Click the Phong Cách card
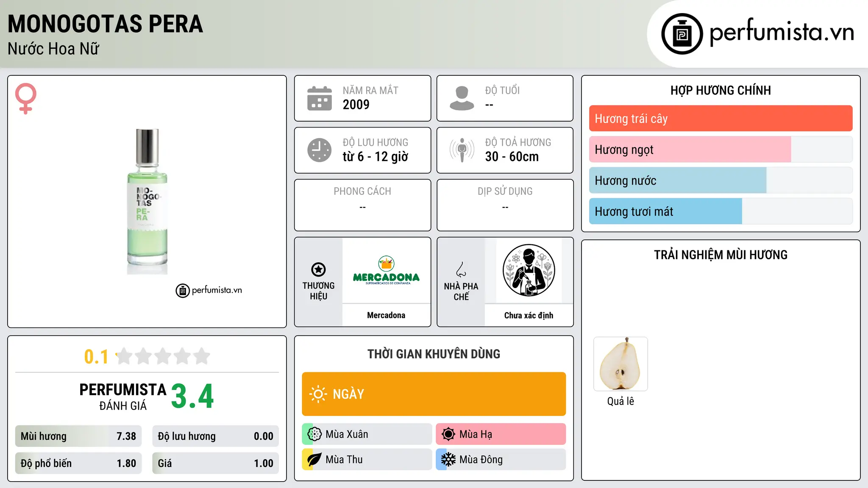The width and height of the screenshot is (868, 488). click(x=362, y=205)
